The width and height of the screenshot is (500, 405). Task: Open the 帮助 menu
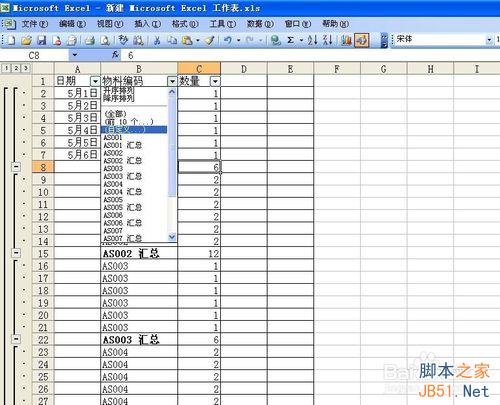pos(335,24)
